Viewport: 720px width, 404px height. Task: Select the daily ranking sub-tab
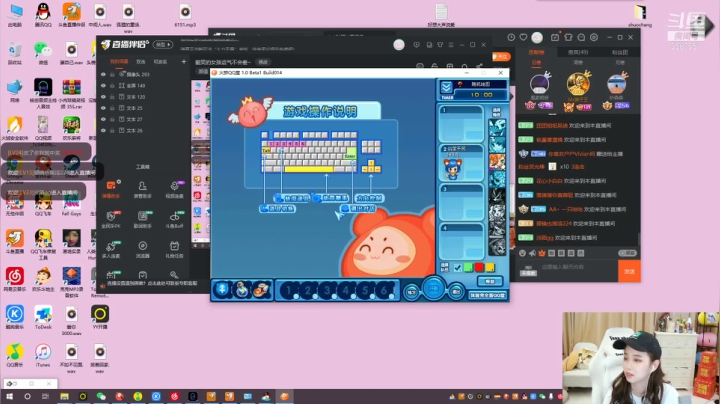click(x=536, y=62)
